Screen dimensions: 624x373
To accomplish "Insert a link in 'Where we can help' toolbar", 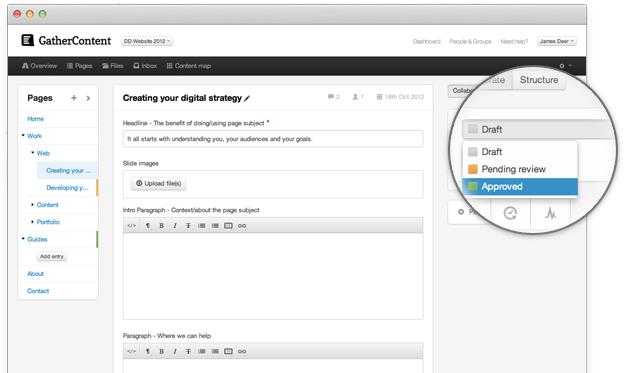I will point(242,352).
